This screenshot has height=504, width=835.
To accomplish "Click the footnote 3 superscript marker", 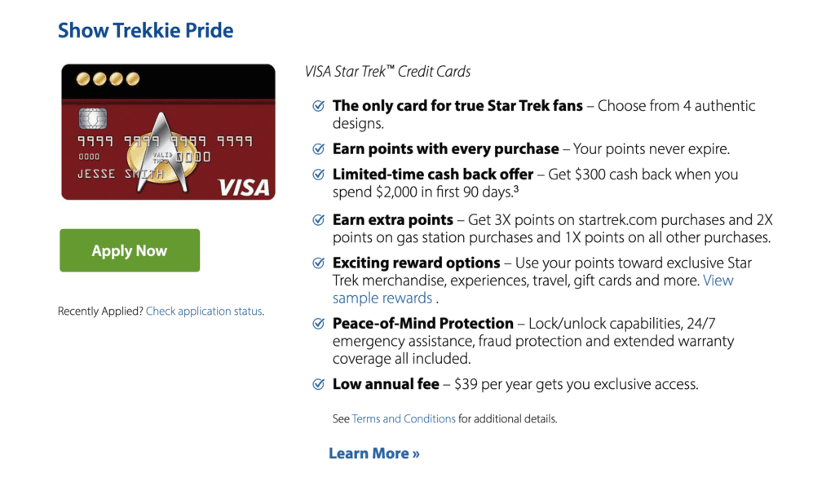I will pyautogui.click(x=516, y=190).
